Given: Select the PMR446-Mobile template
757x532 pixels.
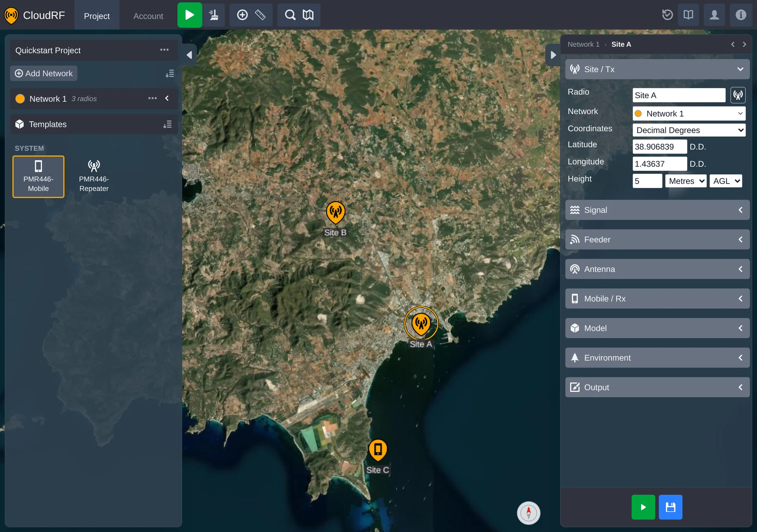Looking at the screenshot, I should click(x=38, y=177).
